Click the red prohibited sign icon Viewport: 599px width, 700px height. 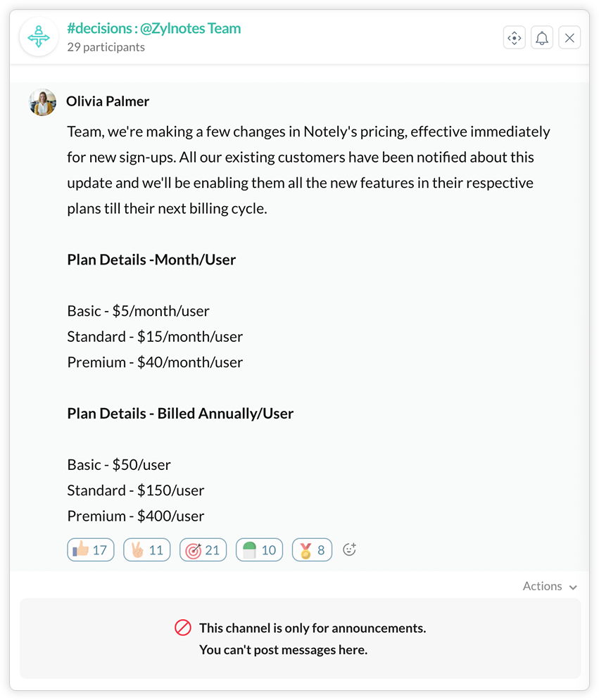[x=183, y=628]
